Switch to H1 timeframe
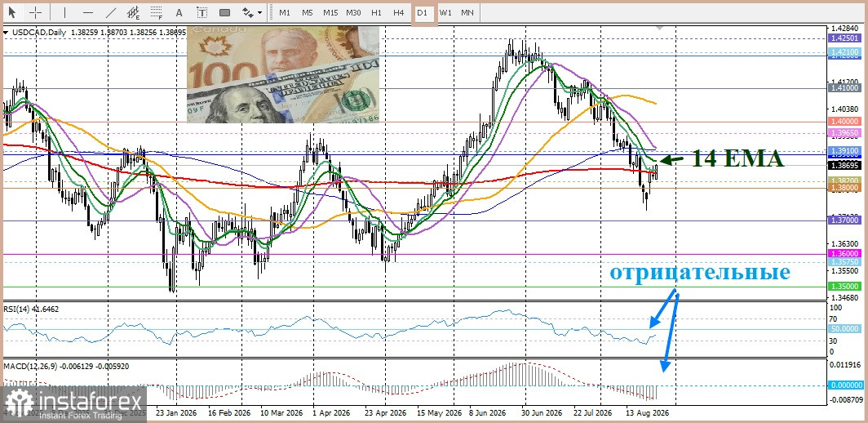Viewport: 868px width, 423px height. tap(376, 12)
